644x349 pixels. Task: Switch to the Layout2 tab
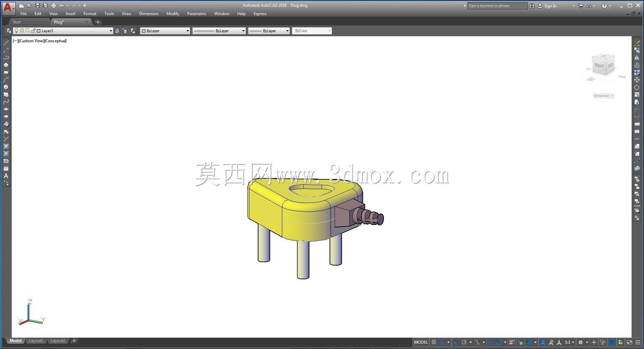pos(58,341)
